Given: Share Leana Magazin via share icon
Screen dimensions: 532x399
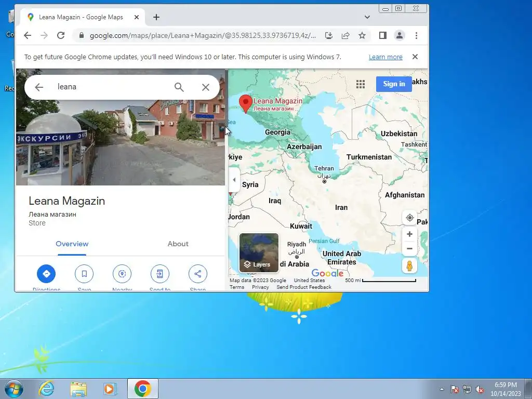Looking at the screenshot, I should coord(198,274).
